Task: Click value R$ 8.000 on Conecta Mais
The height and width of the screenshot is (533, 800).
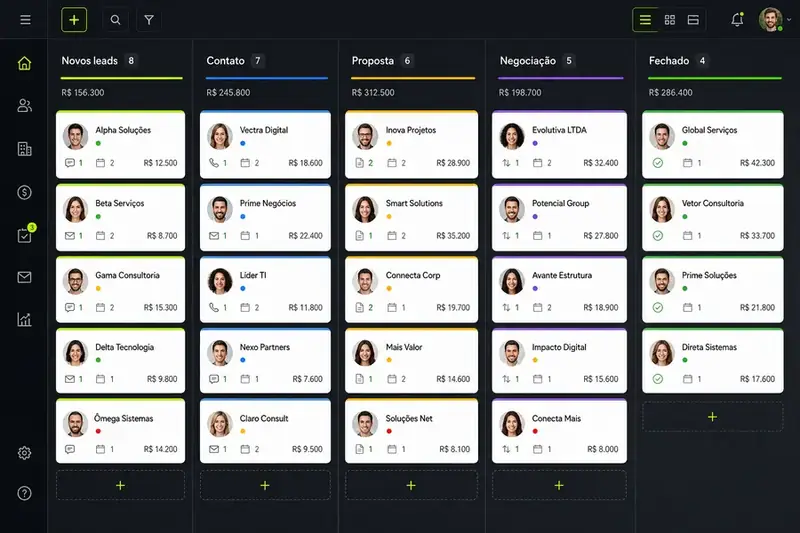Action: tap(603, 449)
